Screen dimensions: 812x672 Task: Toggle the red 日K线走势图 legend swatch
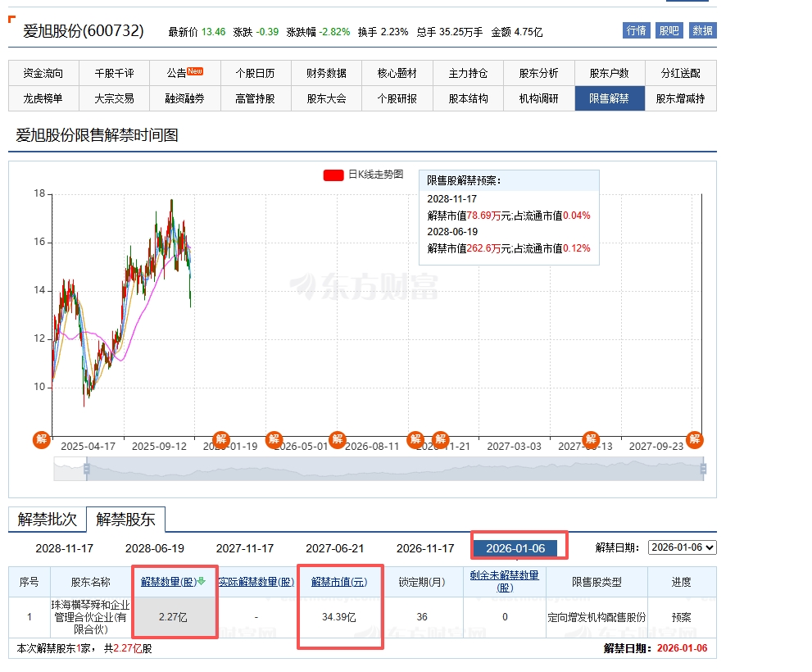[x=333, y=175]
